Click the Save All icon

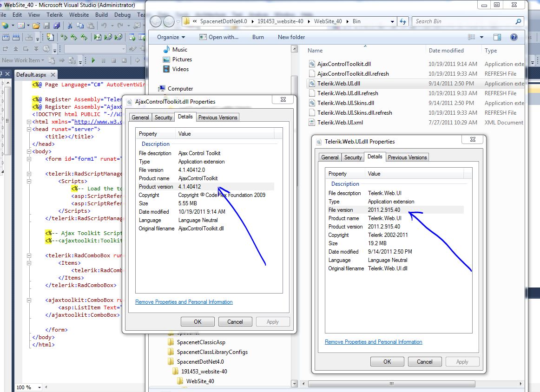coord(56,26)
